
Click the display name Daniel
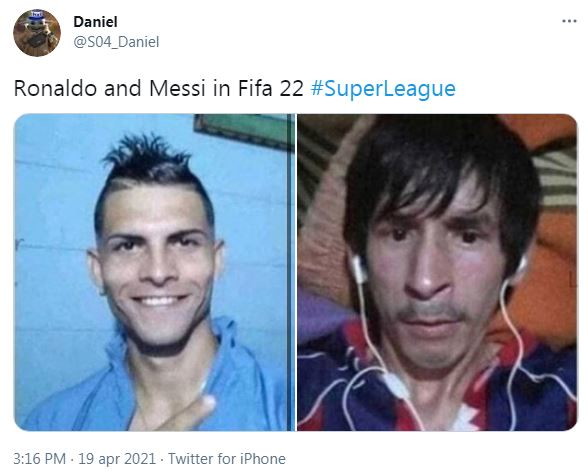pos(95,22)
